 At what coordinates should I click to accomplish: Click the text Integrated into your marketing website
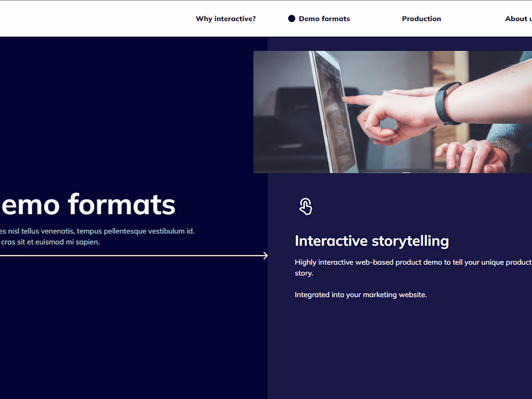click(361, 295)
